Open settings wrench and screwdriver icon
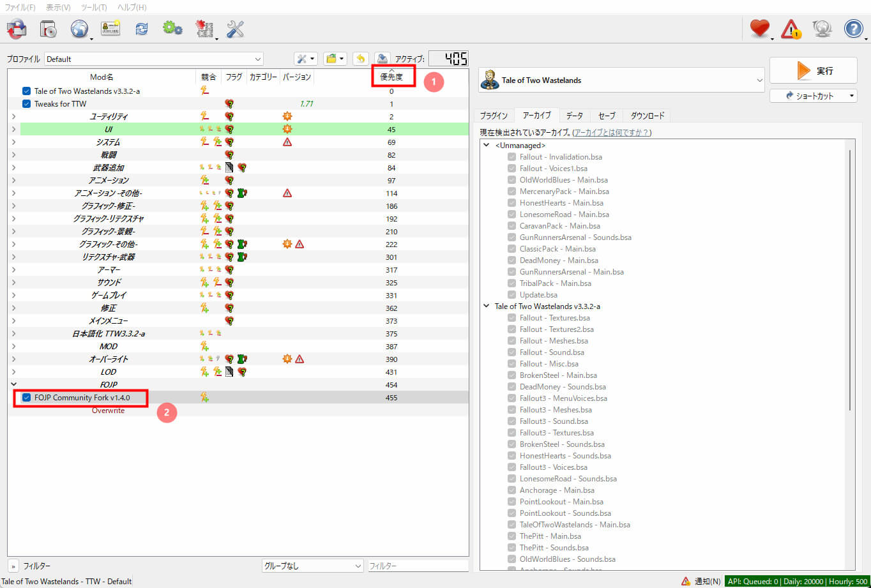Image resolution: width=871 pixels, height=588 pixels. 235,29
